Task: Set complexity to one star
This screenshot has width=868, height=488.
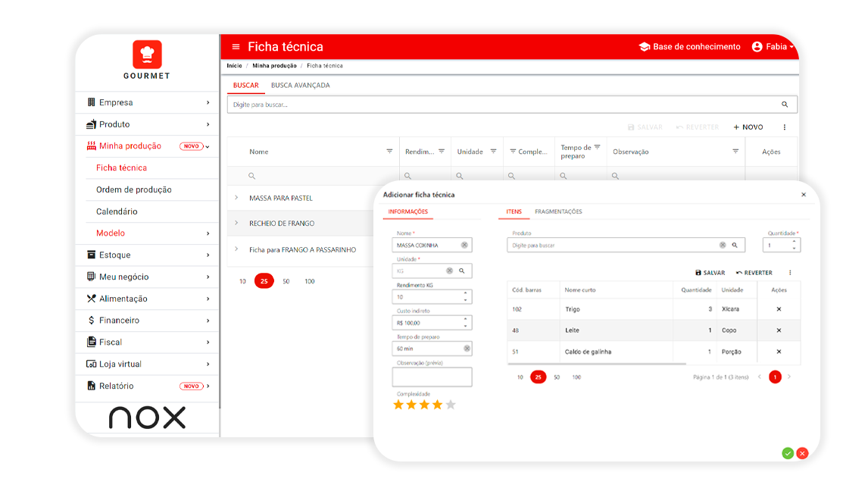Action: point(398,405)
